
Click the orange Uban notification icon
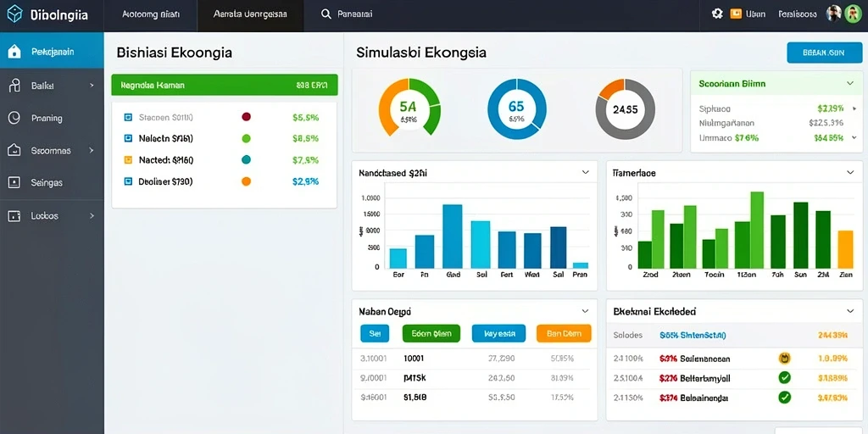736,14
